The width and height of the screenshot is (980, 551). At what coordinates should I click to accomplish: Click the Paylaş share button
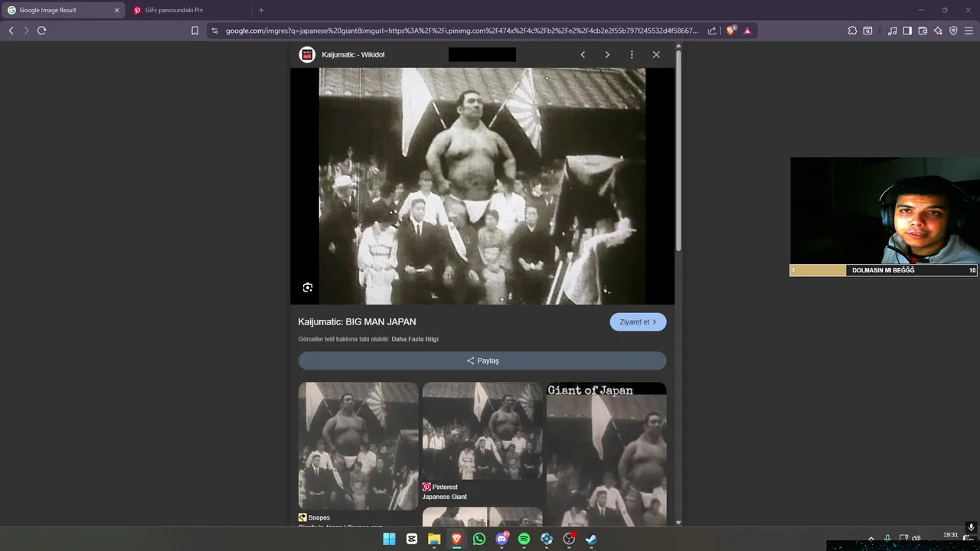[482, 360]
